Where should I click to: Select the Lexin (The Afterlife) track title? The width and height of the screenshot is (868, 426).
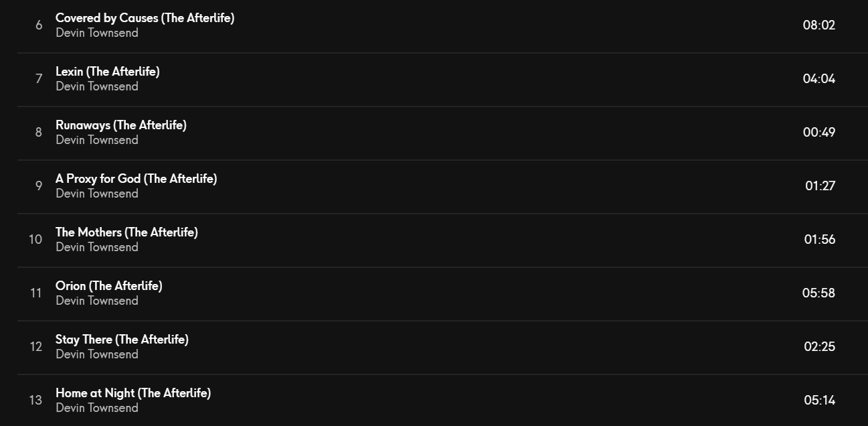click(107, 72)
